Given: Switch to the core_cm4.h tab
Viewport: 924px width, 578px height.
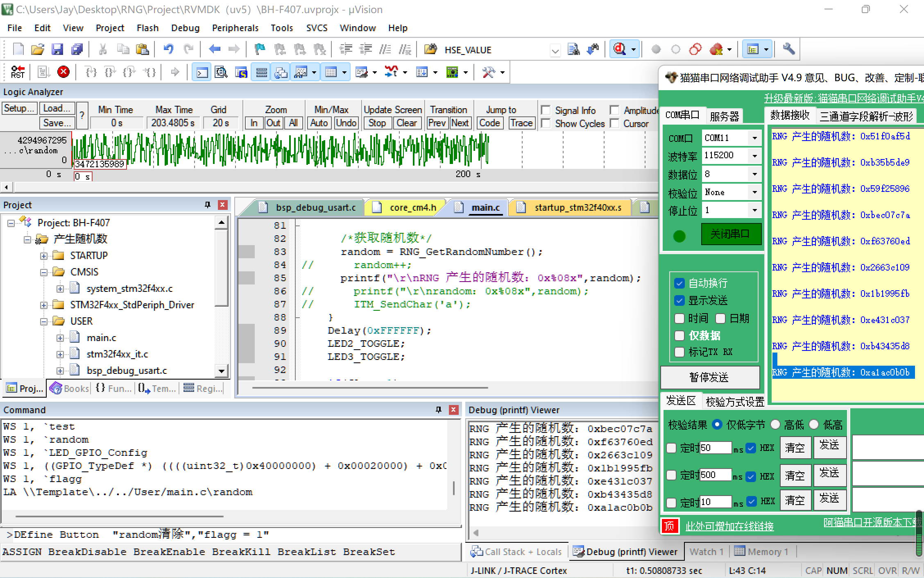Looking at the screenshot, I should pyautogui.click(x=412, y=207).
